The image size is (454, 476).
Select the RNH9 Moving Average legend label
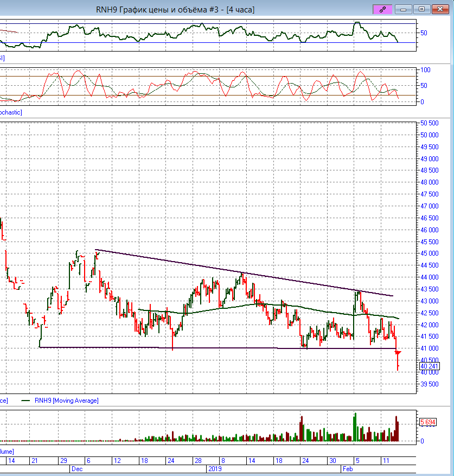67,401
